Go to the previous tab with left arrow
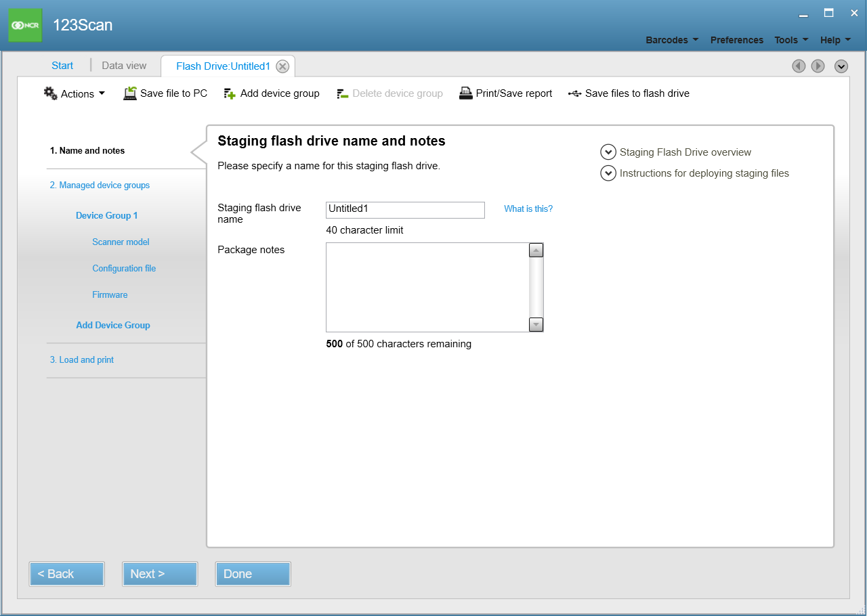This screenshot has height=616, width=867. (x=799, y=66)
